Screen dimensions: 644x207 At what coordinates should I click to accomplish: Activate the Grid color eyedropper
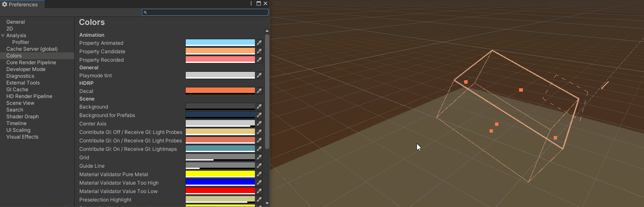click(x=260, y=157)
